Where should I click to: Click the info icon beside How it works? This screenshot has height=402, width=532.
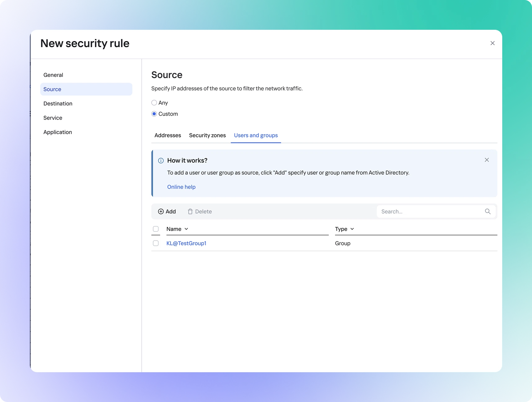click(x=161, y=161)
